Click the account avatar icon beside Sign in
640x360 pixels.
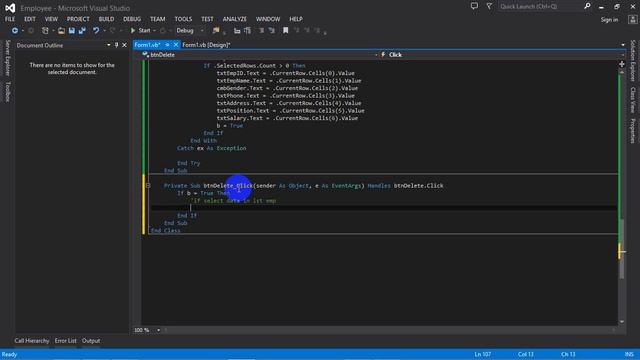click(633, 19)
